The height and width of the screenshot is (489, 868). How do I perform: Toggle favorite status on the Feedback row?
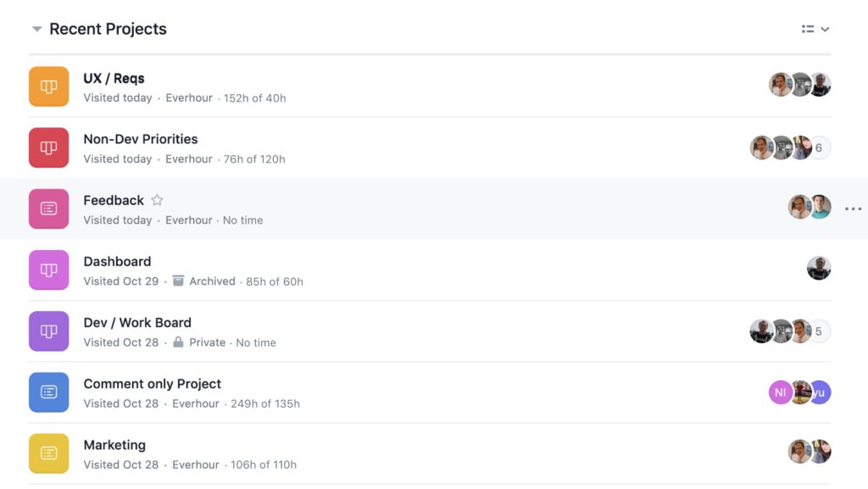pos(158,200)
